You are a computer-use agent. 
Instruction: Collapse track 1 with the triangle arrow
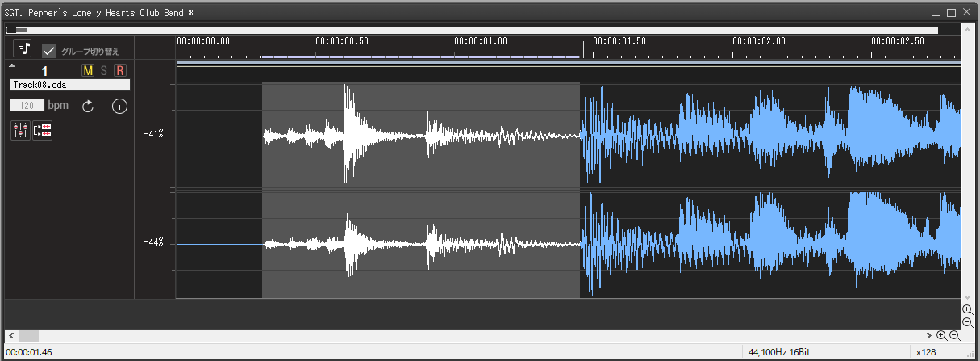[13, 66]
